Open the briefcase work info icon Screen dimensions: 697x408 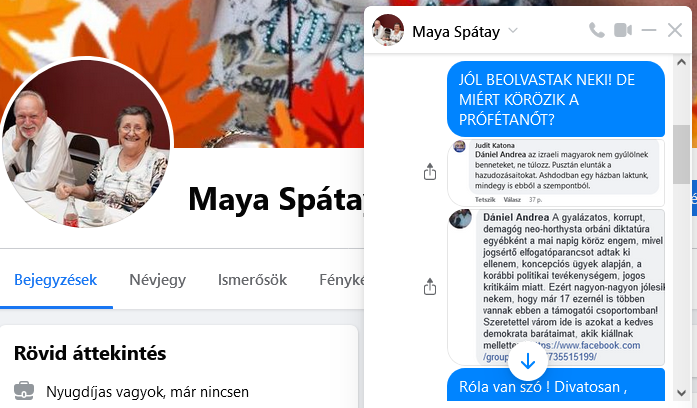click(24, 391)
